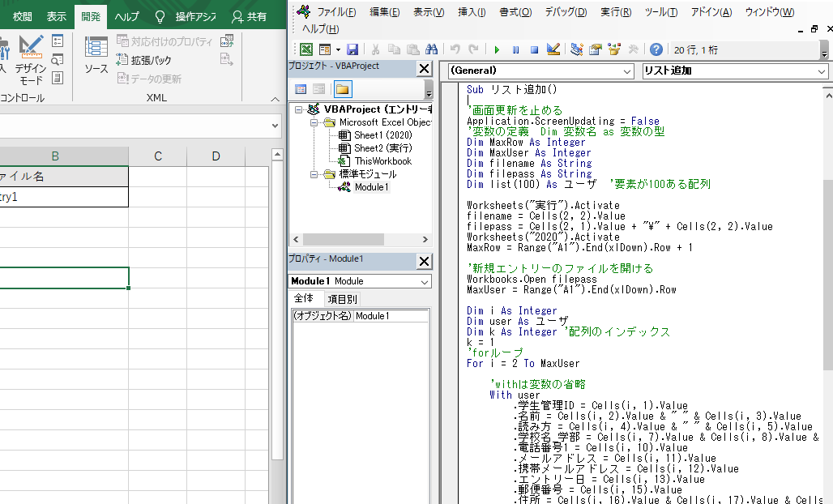Click the Insert UserForm toolbar icon
The height and width of the screenshot is (504, 833).
[x=324, y=49]
